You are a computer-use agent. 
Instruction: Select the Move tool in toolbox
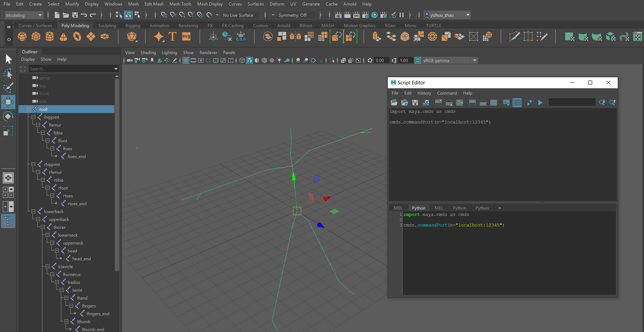tap(8, 102)
